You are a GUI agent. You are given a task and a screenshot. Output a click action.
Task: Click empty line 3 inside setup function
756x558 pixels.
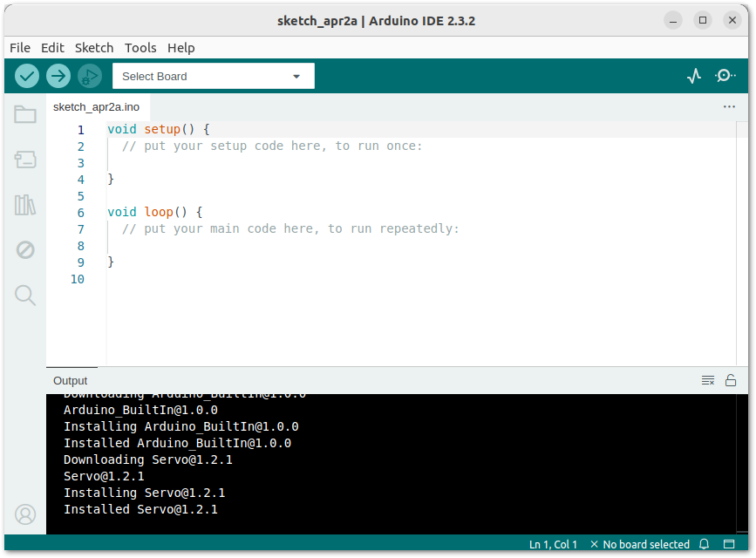coord(419,163)
